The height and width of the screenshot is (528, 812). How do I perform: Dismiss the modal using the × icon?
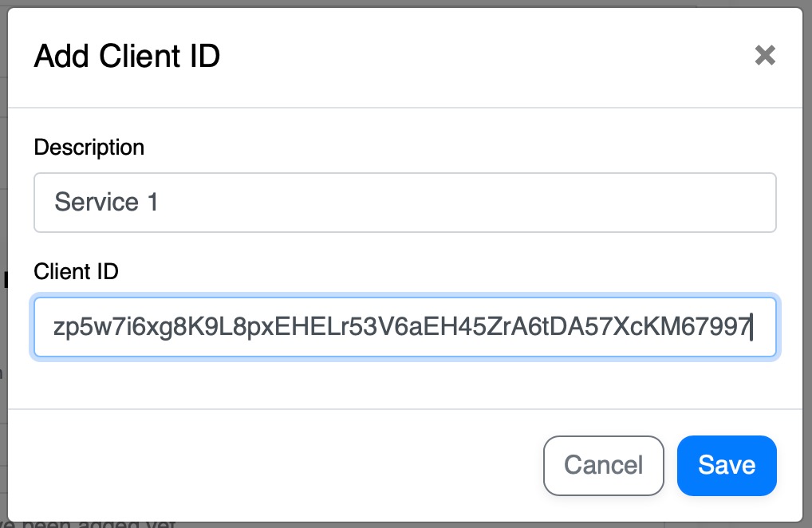pos(764,56)
